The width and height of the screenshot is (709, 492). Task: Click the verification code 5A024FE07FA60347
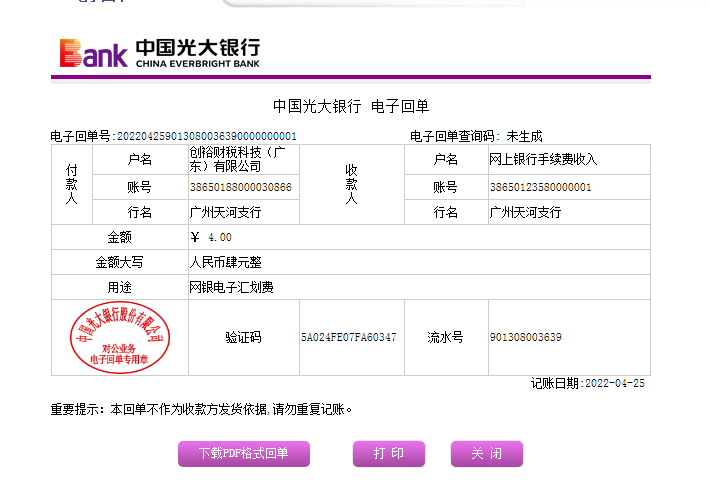[348, 338]
